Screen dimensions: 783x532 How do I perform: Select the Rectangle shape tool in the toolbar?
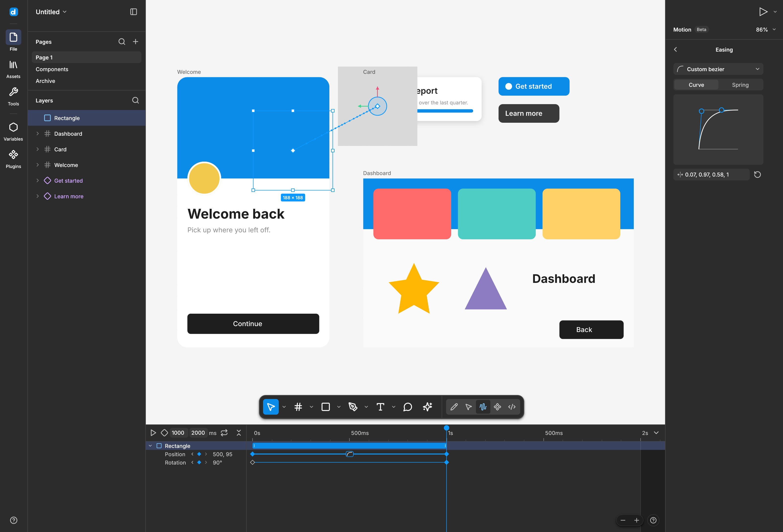pyautogui.click(x=325, y=407)
